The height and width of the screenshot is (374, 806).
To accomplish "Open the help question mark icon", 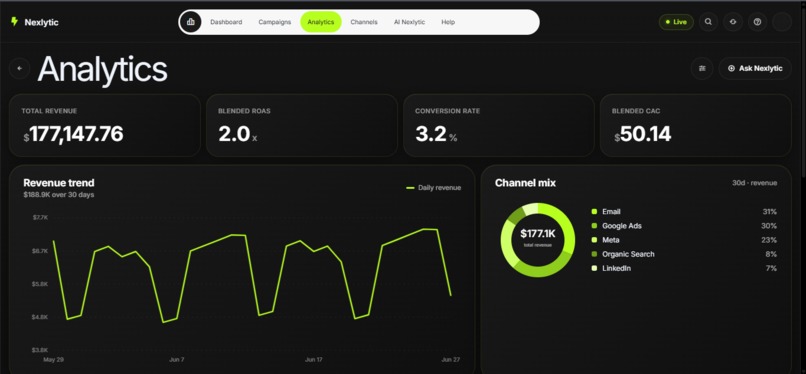I will pos(757,22).
